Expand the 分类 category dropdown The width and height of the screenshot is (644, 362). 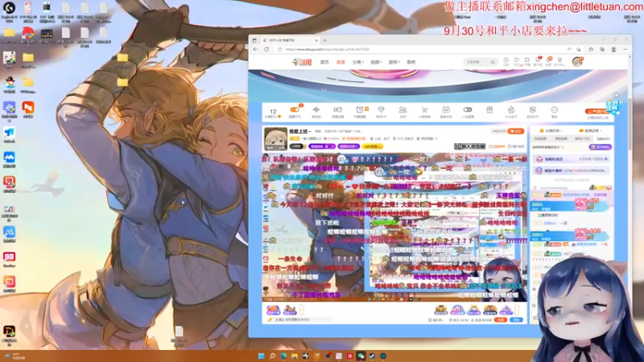pyautogui.click(x=357, y=62)
